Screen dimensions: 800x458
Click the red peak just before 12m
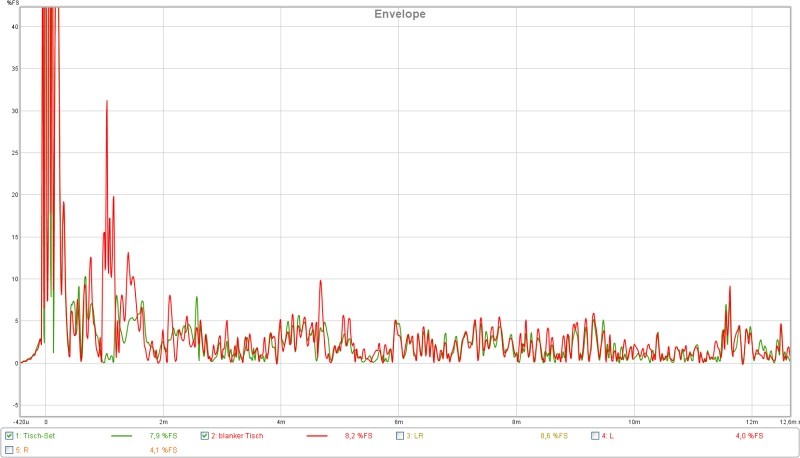click(x=730, y=288)
